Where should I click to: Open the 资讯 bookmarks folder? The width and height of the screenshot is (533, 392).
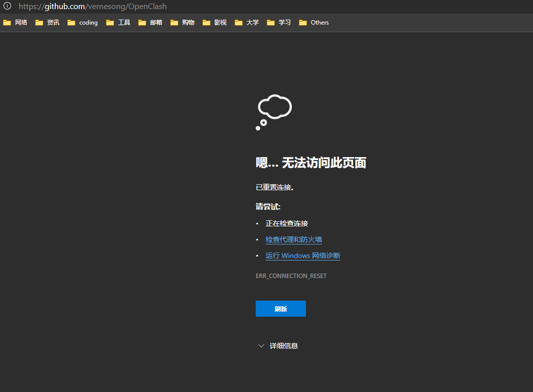point(52,22)
